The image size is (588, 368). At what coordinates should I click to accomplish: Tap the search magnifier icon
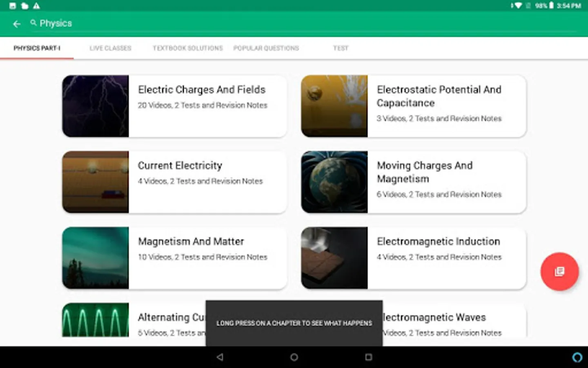[33, 23]
